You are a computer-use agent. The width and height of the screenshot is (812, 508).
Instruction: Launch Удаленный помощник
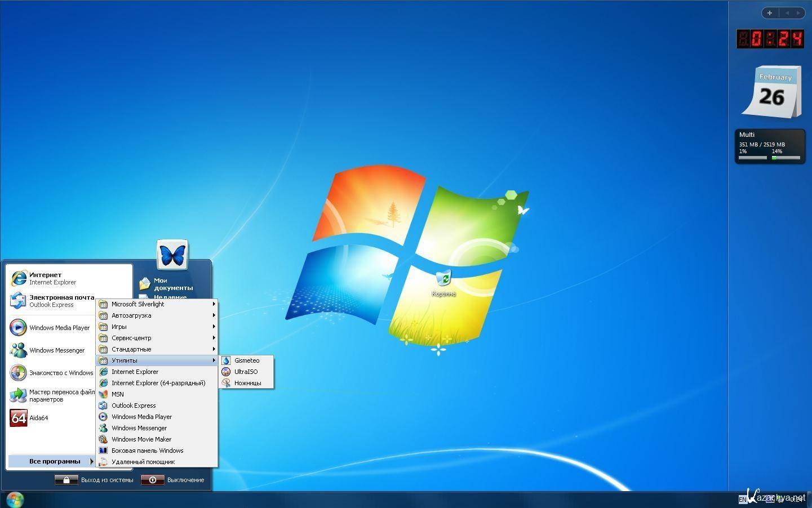point(157,462)
